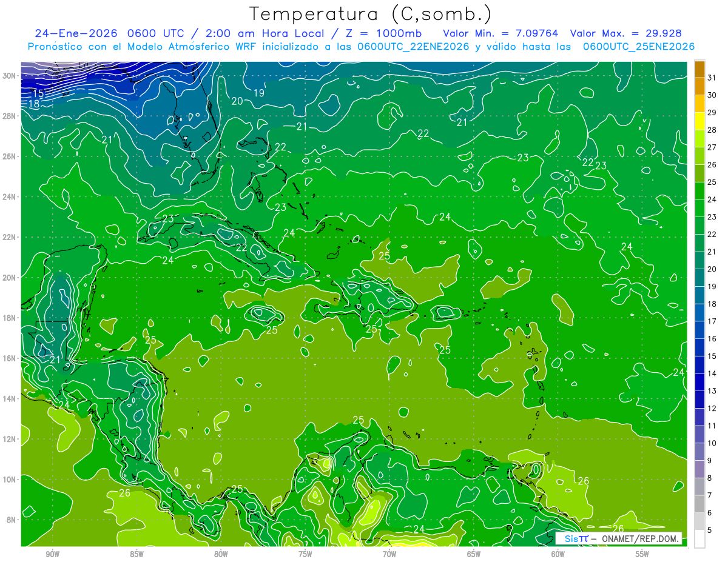Viewport: 728px width, 562px height.
Task: Click the 70W longitude axis label
Action: [x=389, y=554]
